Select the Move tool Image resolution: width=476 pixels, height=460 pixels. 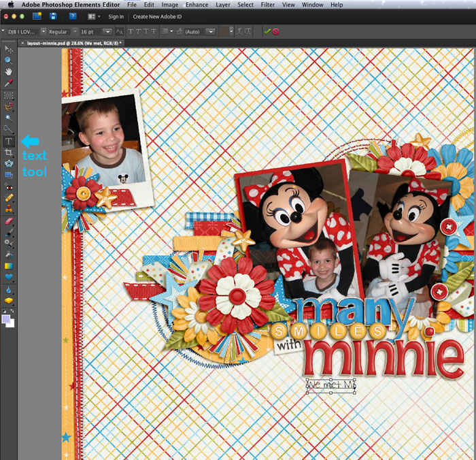point(8,49)
